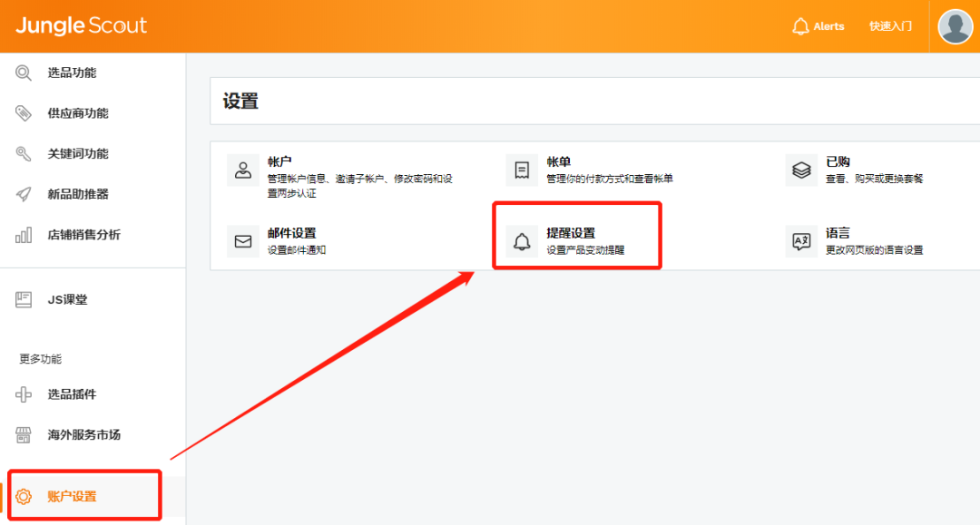The height and width of the screenshot is (525, 980).
Task: Click the Alerts bell icon in header
Action: click(800, 26)
